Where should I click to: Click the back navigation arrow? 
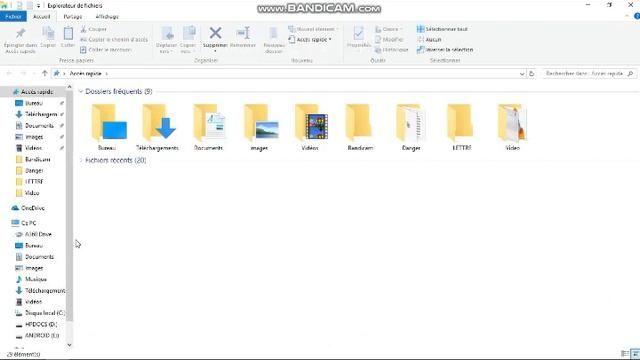(9, 73)
